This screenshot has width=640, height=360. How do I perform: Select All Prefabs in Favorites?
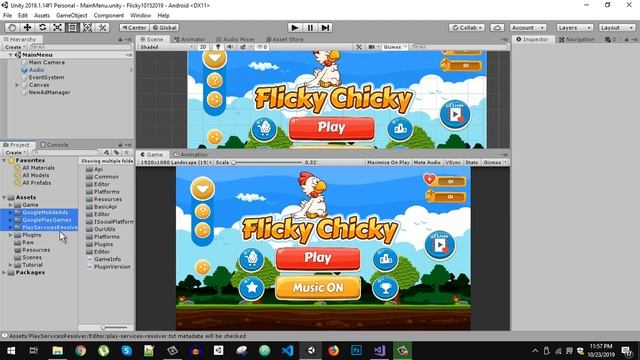coord(37,182)
